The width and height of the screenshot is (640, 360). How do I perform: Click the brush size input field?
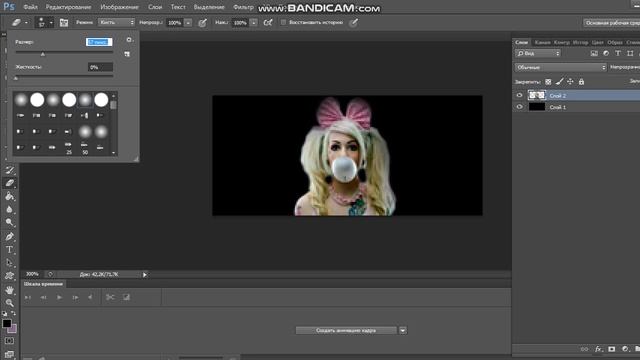click(x=99, y=42)
